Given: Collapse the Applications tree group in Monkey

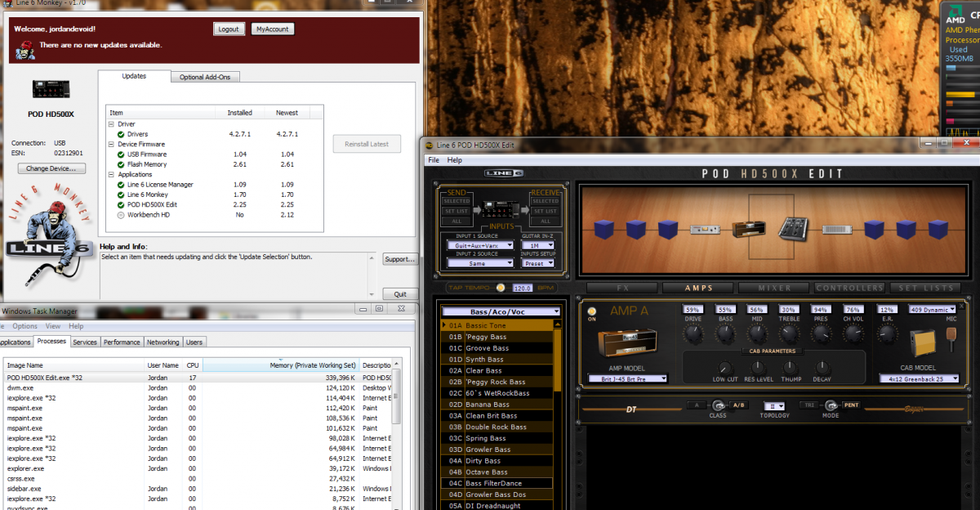Looking at the screenshot, I should pyautogui.click(x=111, y=174).
